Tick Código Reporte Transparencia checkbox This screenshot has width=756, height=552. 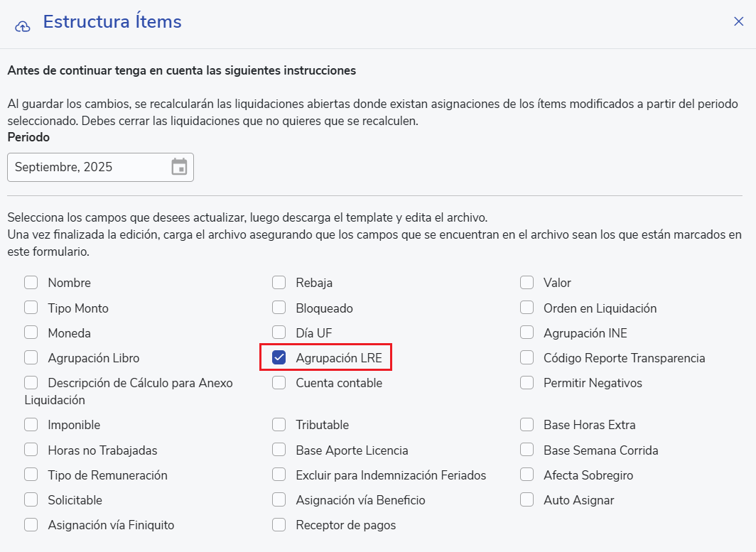pyautogui.click(x=526, y=357)
